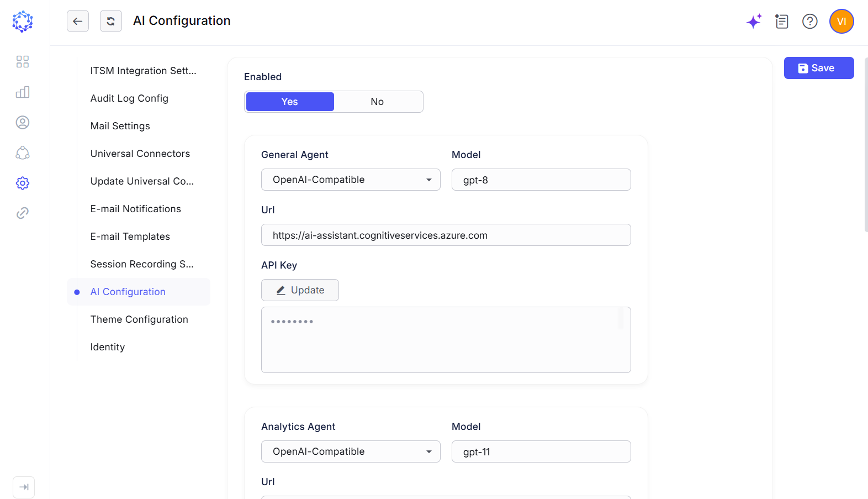Image resolution: width=868 pixels, height=499 pixels.
Task: Set Enabled to No
Action: pyautogui.click(x=377, y=102)
